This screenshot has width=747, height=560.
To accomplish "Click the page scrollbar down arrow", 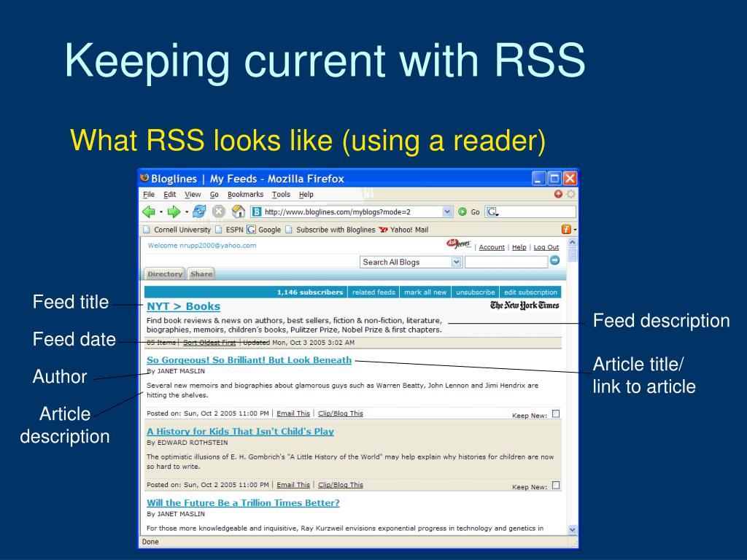I will tap(573, 529).
